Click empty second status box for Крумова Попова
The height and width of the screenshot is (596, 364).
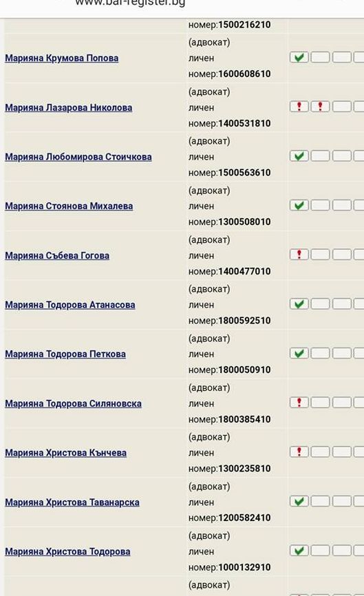[x=320, y=57]
